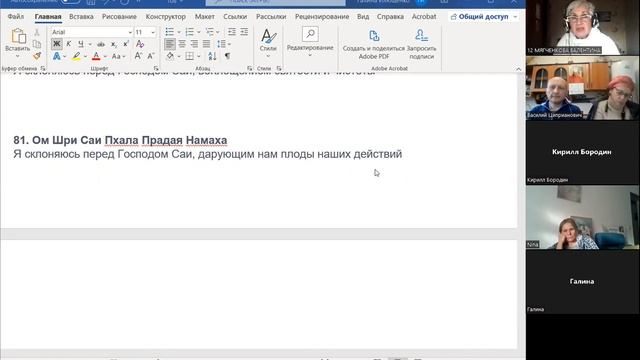Switch to the Справка tab
The image size is (640, 360).
(x=390, y=17)
